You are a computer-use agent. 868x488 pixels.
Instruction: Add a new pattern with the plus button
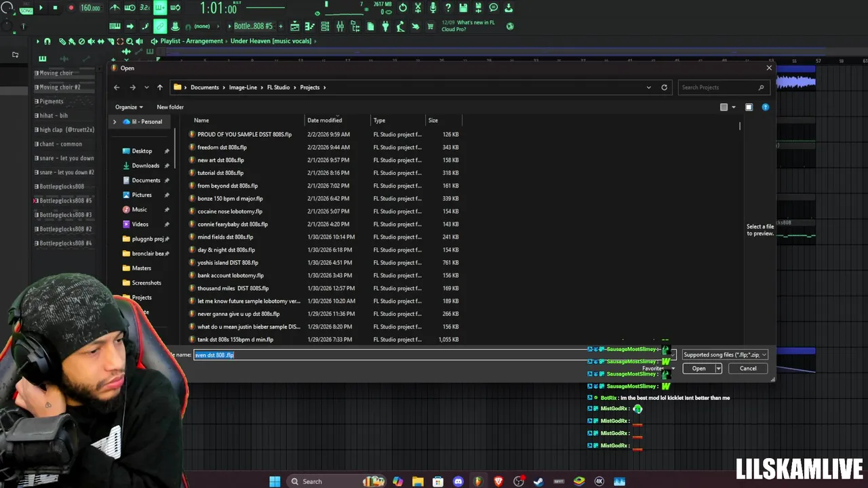(x=279, y=26)
